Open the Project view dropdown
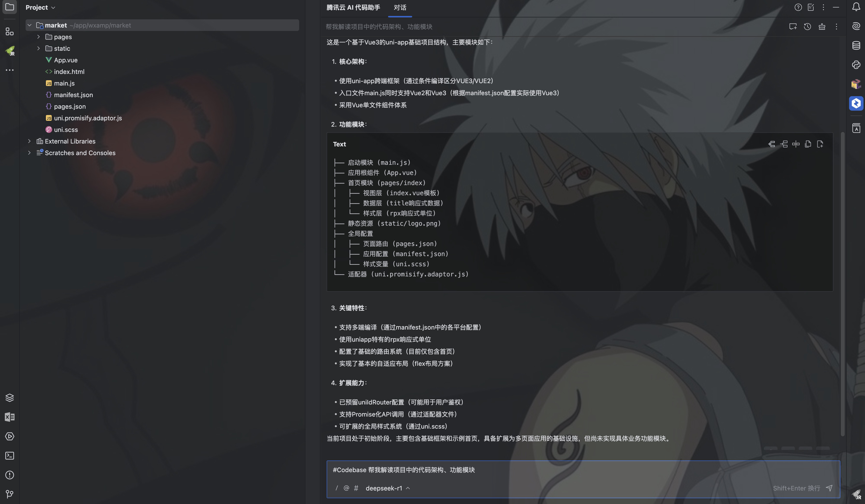 click(40, 7)
